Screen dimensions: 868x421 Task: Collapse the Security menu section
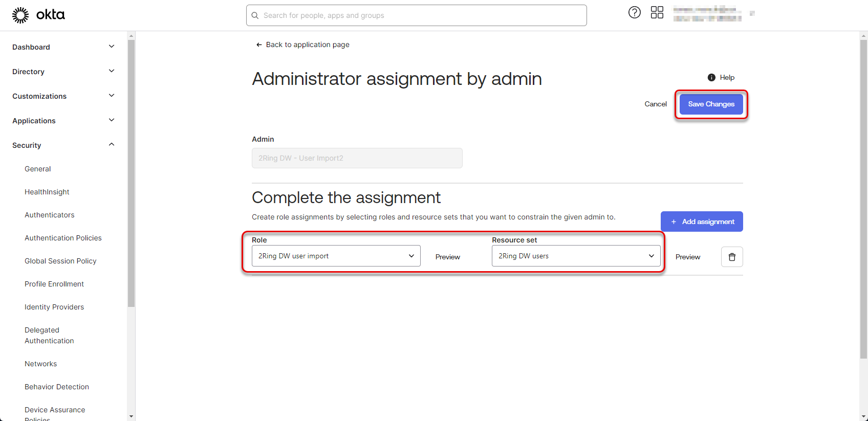[x=112, y=145]
